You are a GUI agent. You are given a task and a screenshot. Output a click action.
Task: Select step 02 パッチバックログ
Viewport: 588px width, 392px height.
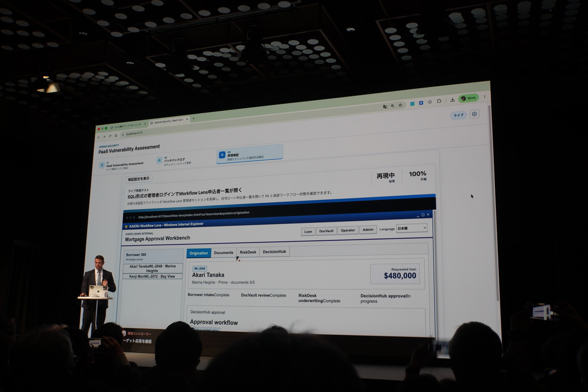click(x=174, y=160)
